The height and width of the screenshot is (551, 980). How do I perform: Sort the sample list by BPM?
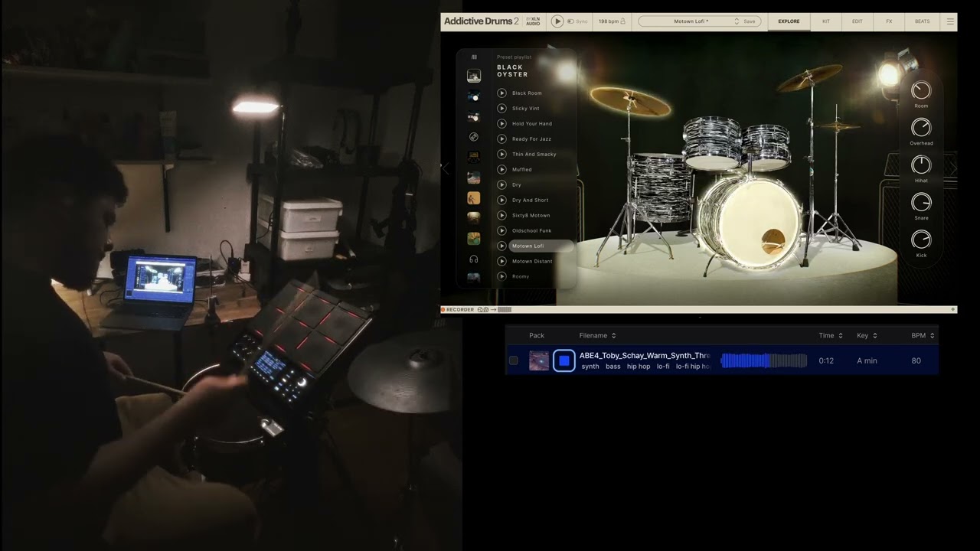(923, 335)
